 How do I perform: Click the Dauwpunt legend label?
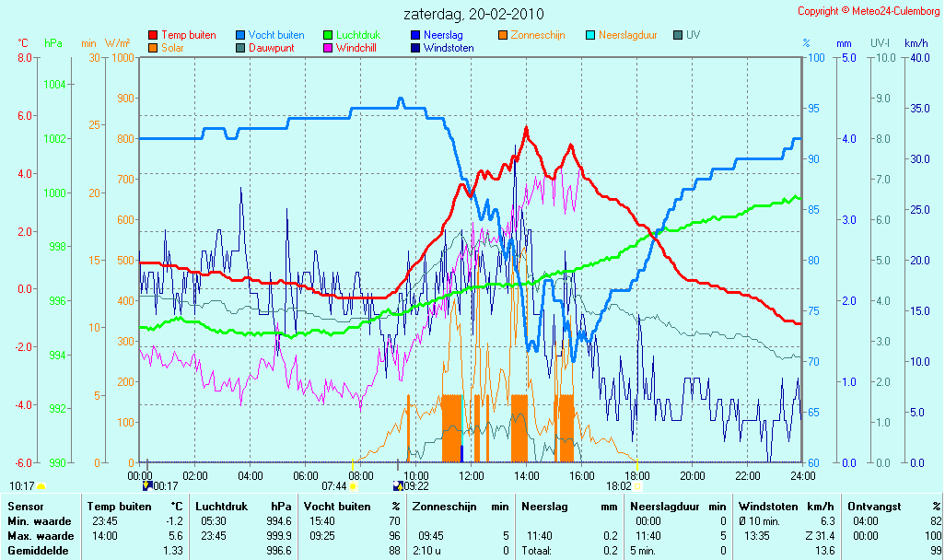[x=271, y=48]
